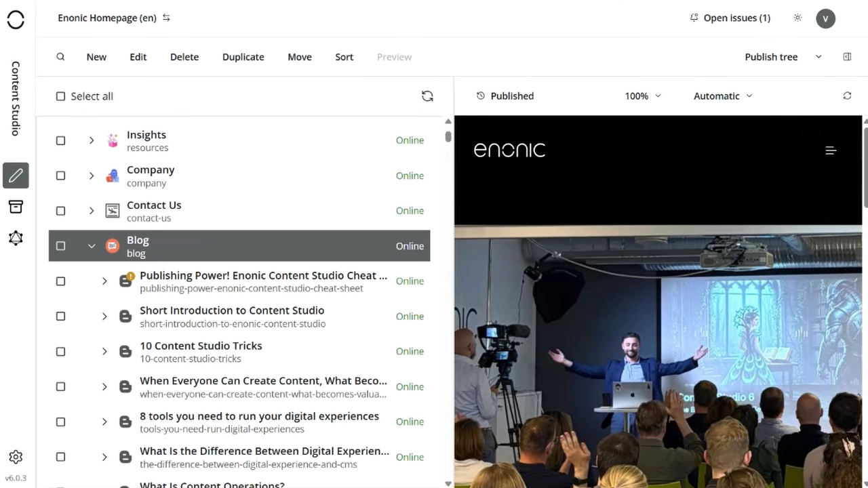Image resolution: width=868 pixels, height=488 pixels.
Task: Click the enonic logo in preview
Action: [509, 150]
